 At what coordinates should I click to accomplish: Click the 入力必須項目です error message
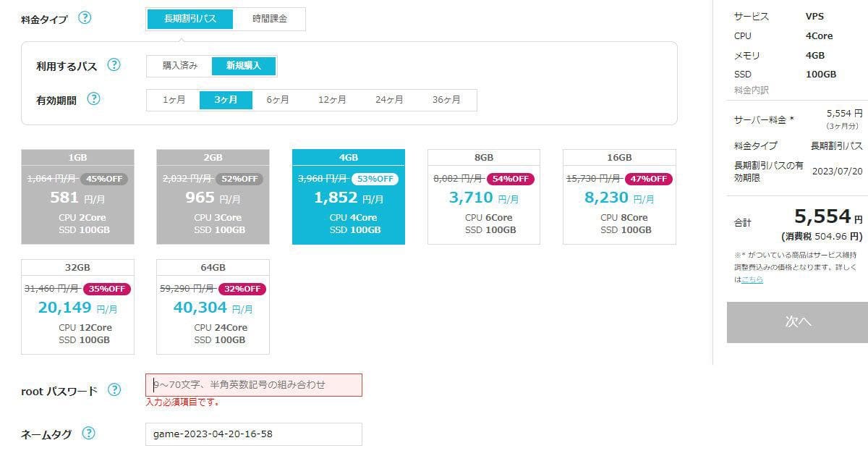(182, 402)
